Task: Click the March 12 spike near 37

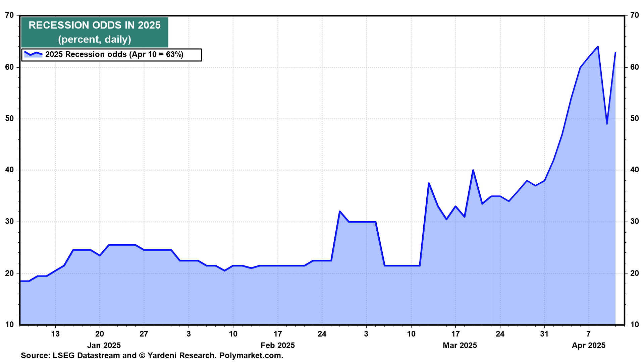Action: click(x=429, y=183)
